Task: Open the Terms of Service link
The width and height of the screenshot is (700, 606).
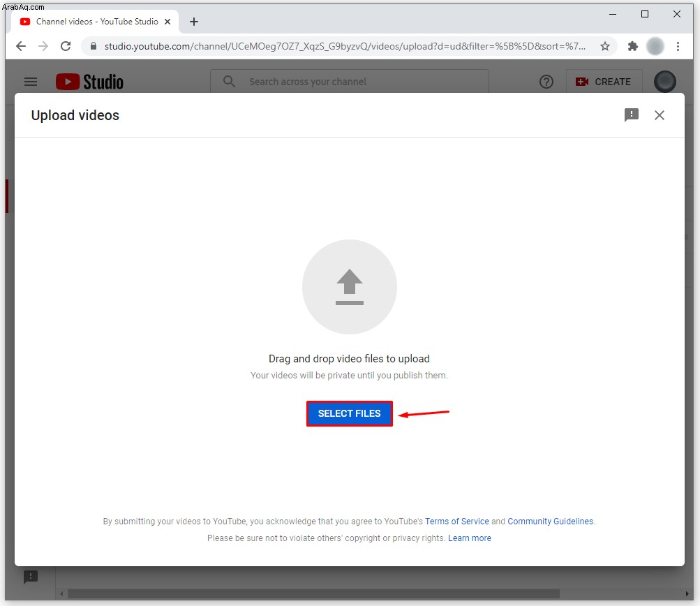Action: 456,521
